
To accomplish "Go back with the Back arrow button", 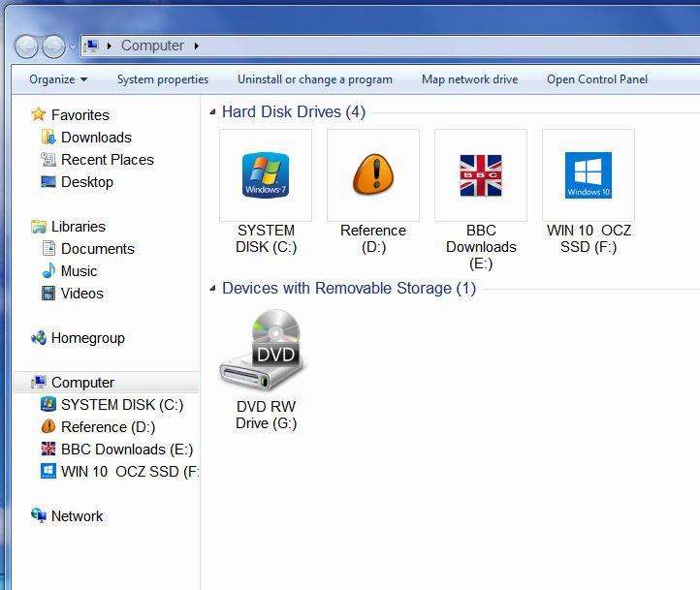I will [26, 47].
